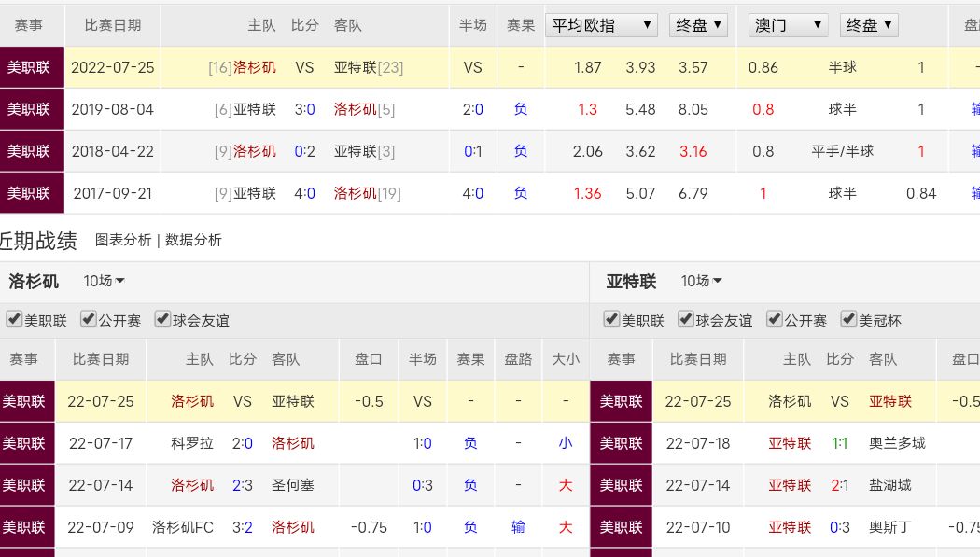The image size is (980, 557).
Task: Expand 终盘 dropdown beside 澳门
Action: [x=869, y=25]
